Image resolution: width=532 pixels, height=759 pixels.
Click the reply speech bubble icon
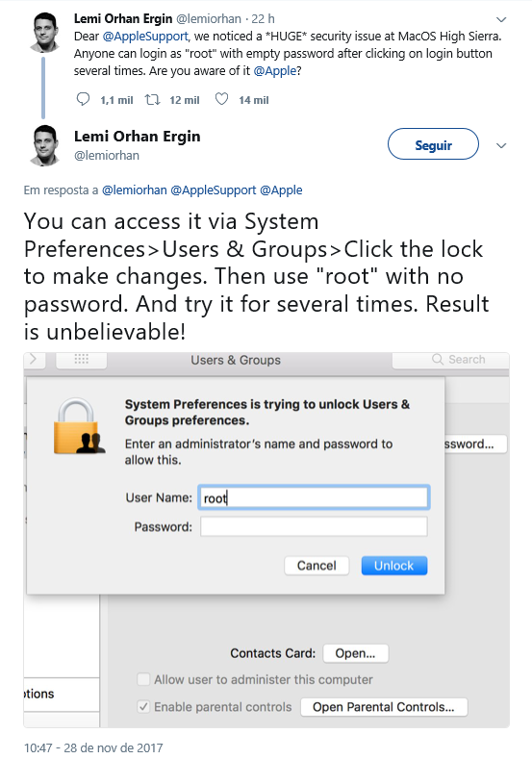(84, 99)
